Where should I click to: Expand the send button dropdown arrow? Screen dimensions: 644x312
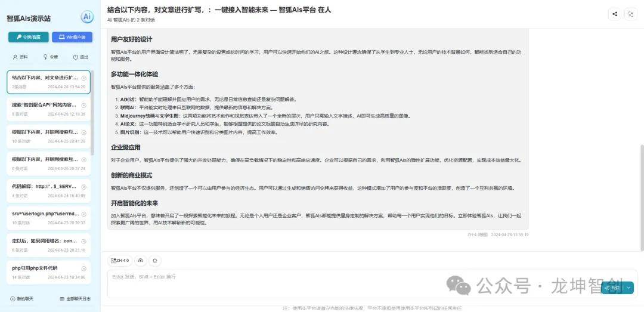coord(629,288)
